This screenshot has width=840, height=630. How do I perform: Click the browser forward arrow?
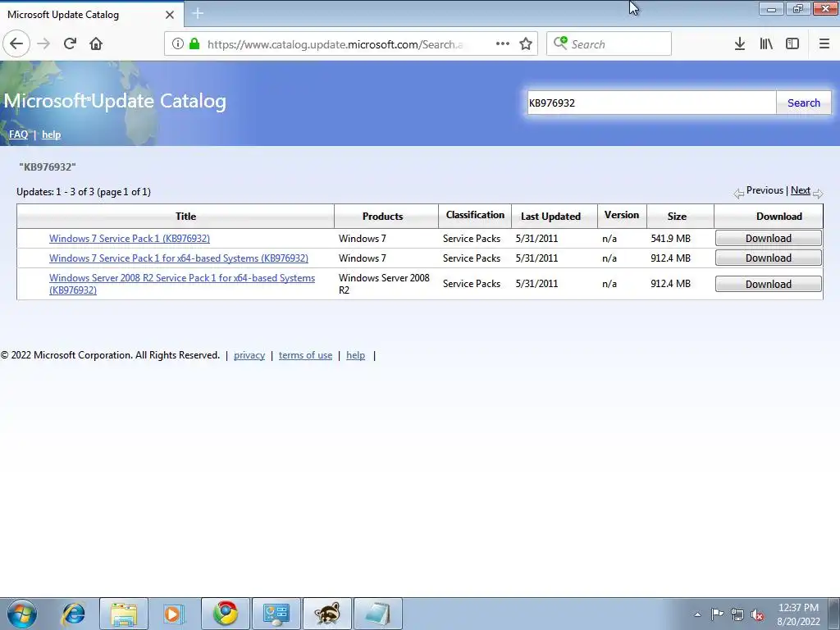(43, 44)
